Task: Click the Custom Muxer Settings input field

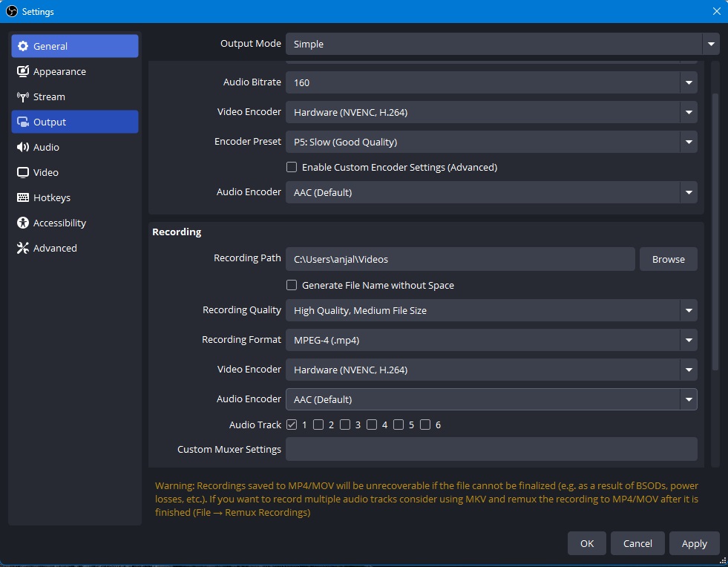Action: click(x=491, y=449)
